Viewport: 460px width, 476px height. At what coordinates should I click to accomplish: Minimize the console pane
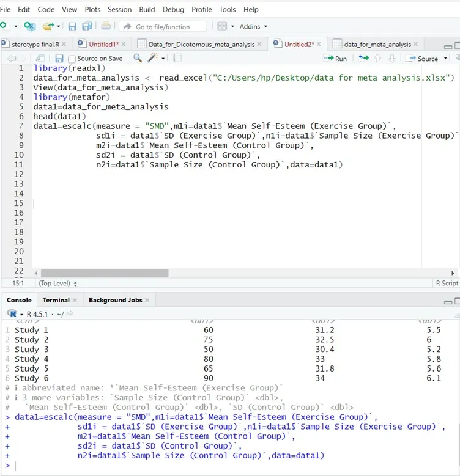tap(448, 302)
